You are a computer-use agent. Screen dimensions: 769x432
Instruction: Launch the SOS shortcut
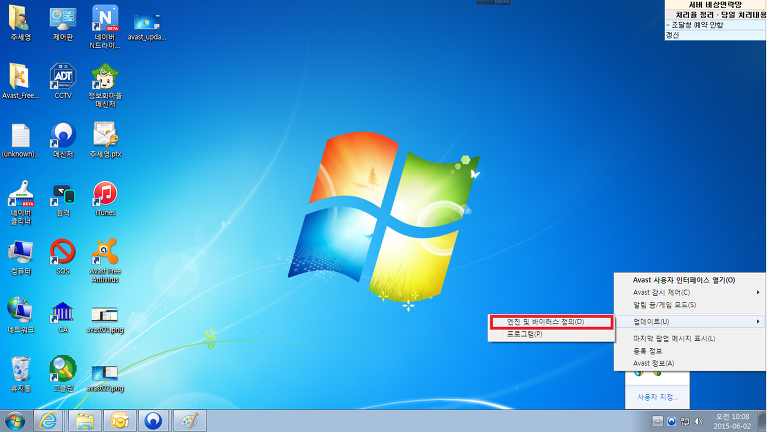[63, 257]
